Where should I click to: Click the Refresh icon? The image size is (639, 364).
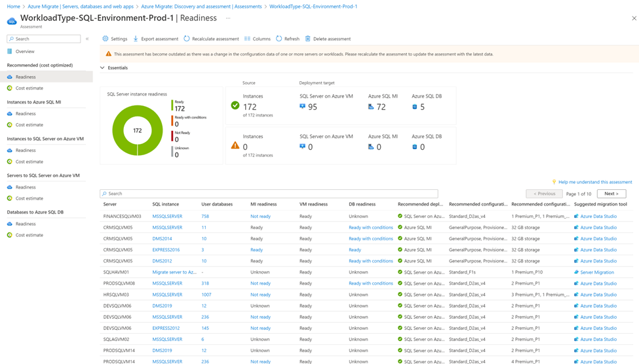[x=279, y=39]
